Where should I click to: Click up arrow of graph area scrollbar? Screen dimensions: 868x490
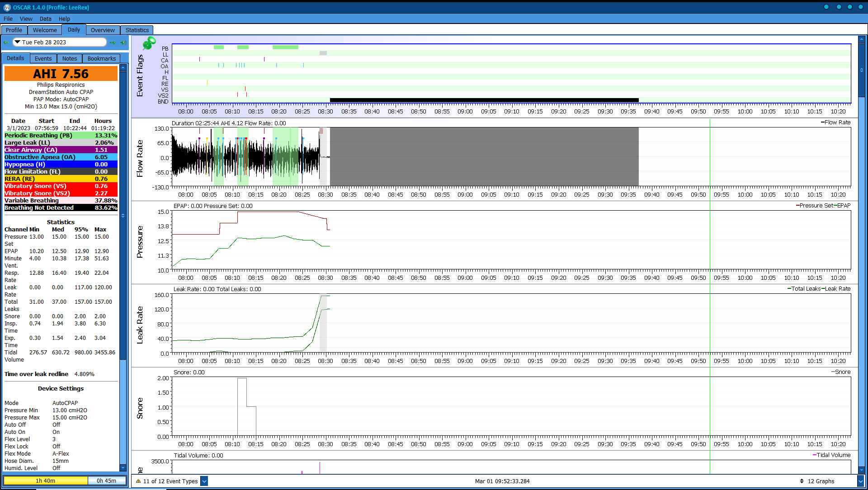click(862, 40)
